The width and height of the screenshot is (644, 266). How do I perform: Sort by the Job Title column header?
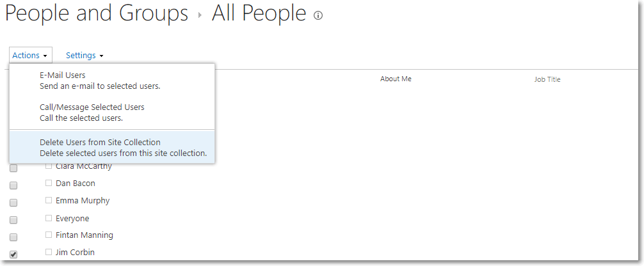547,79
